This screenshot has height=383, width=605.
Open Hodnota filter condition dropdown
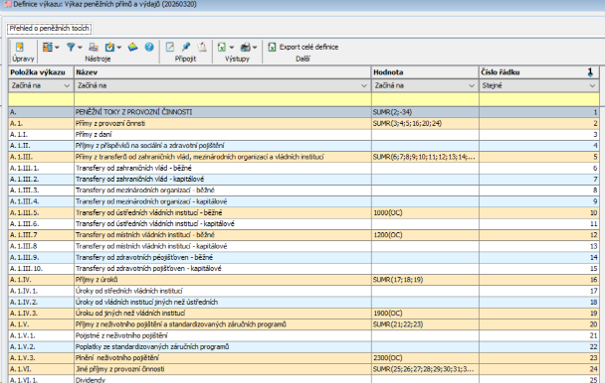click(471, 86)
